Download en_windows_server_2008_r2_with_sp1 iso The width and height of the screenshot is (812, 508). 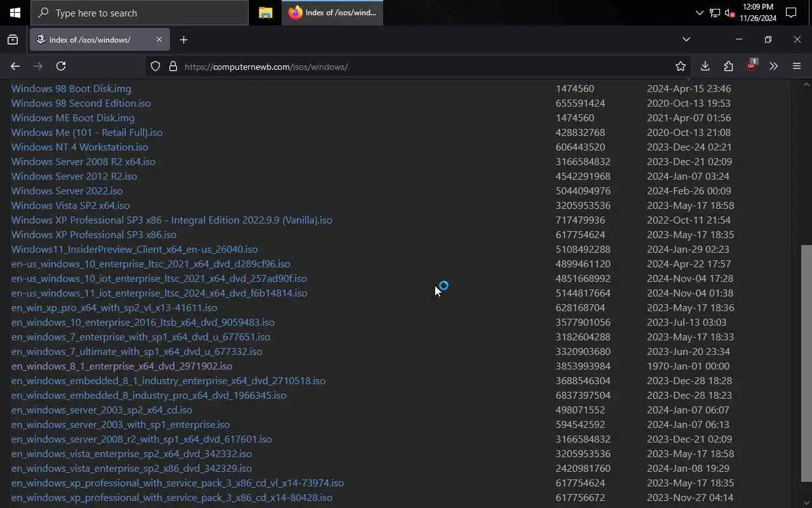point(141,439)
